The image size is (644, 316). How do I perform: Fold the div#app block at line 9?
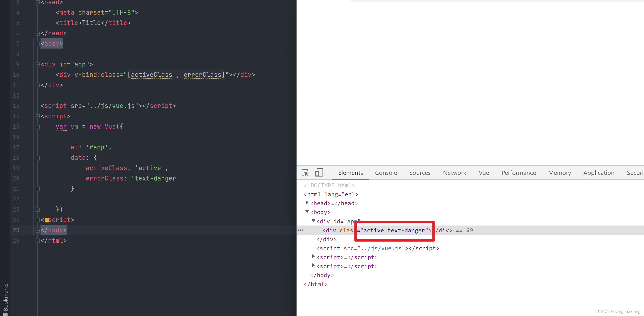pos(37,65)
